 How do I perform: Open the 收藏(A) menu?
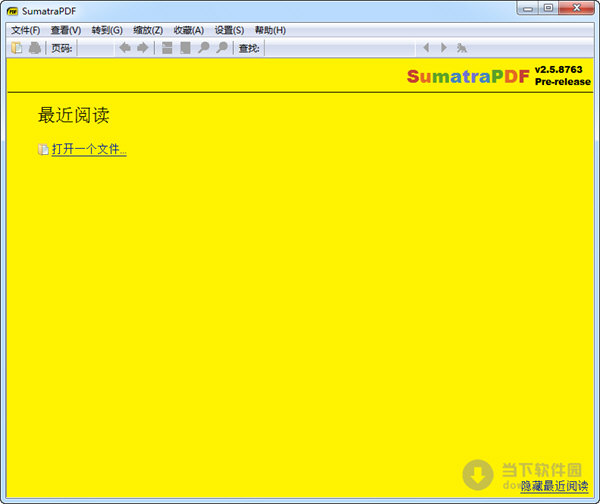click(x=189, y=30)
